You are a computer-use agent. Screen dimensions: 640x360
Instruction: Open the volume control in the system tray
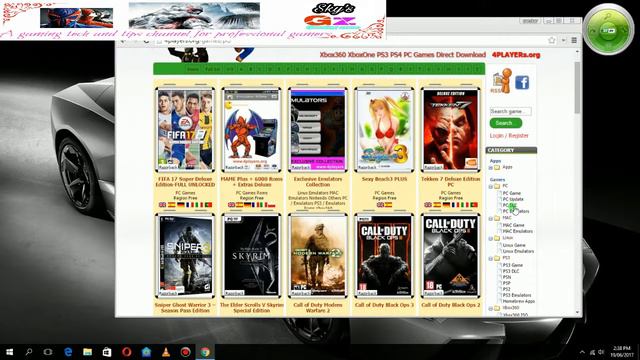tap(602, 352)
